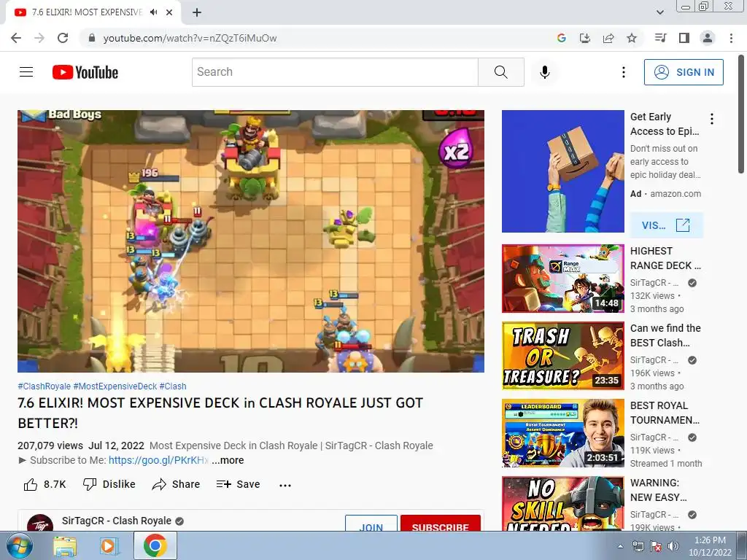This screenshot has width=747, height=560.
Task: Click the Google icon in the address bar
Action: click(x=561, y=38)
